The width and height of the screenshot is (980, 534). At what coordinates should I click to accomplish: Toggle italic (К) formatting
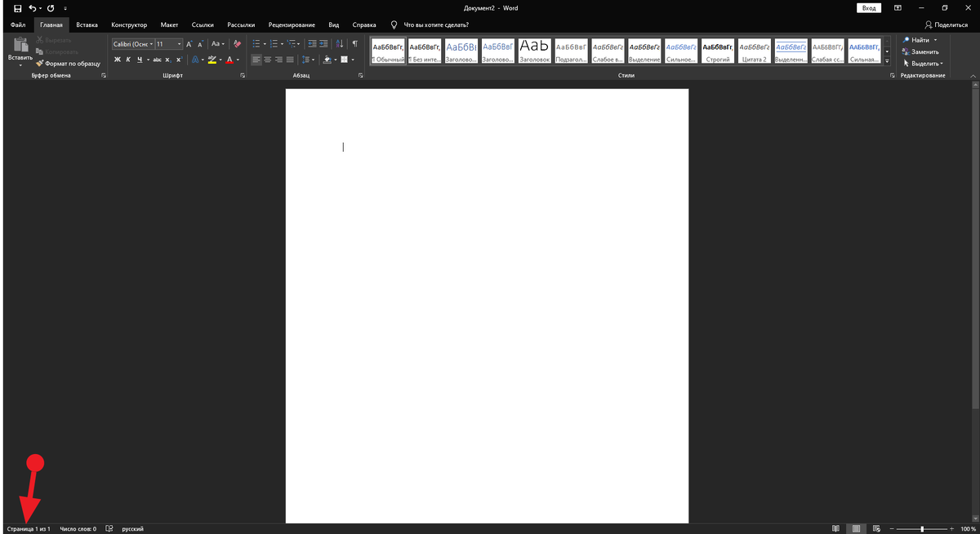pos(128,60)
